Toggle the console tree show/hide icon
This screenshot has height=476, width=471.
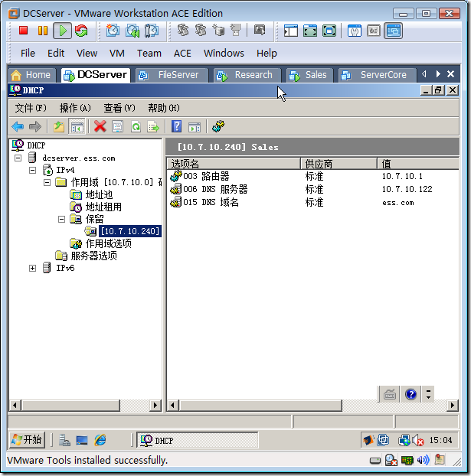point(77,126)
